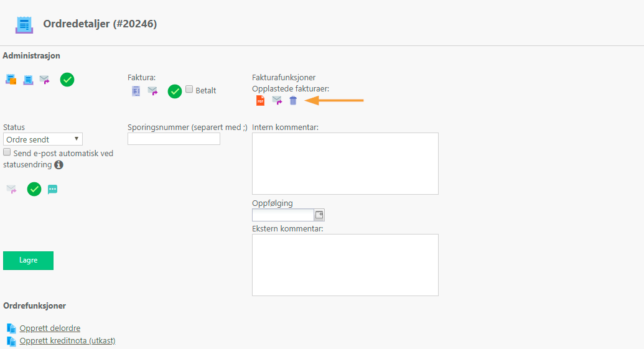Click email icon beside Faktura document
The image size is (644, 349).
152,91
